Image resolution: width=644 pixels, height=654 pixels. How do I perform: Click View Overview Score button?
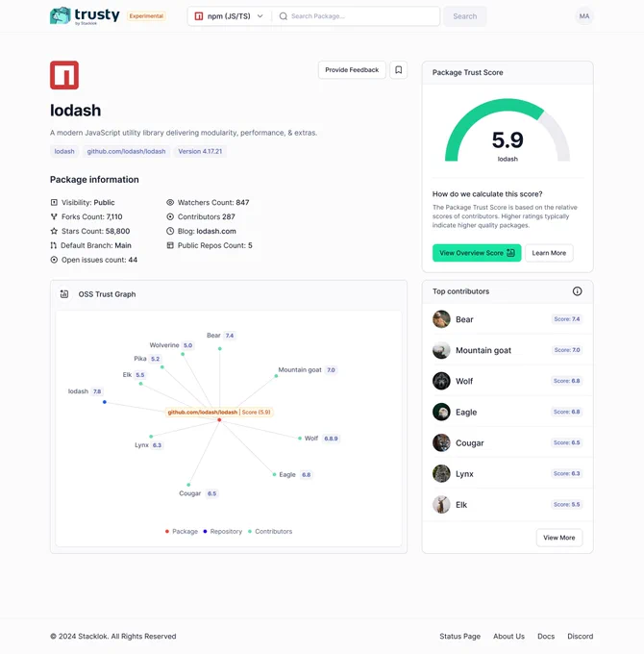tap(477, 253)
